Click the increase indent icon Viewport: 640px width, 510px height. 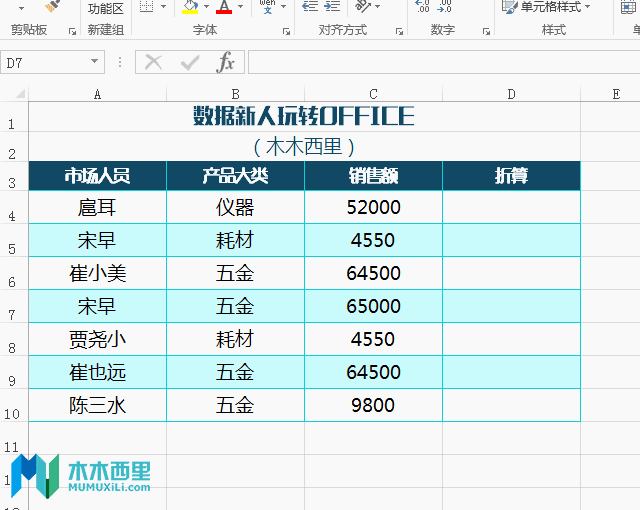pyautogui.click(x=332, y=6)
